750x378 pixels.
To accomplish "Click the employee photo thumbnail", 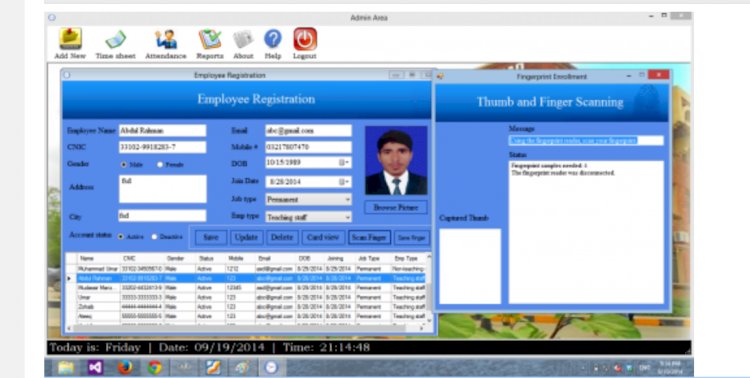I will click(396, 161).
